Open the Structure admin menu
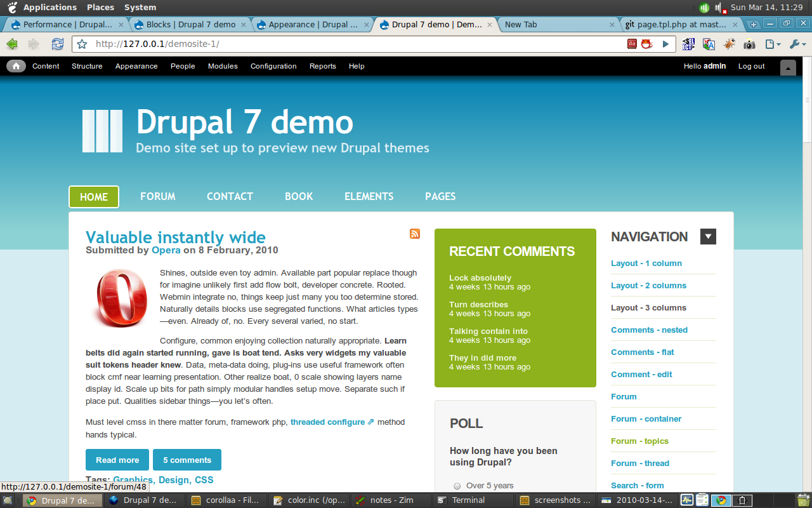This screenshot has height=508, width=812. coord(87,66)
